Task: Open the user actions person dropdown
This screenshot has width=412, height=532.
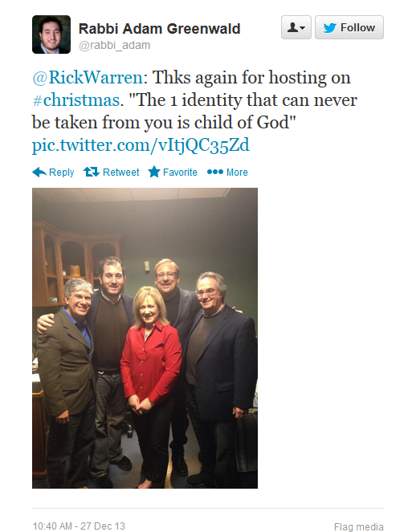Action: 296,27
